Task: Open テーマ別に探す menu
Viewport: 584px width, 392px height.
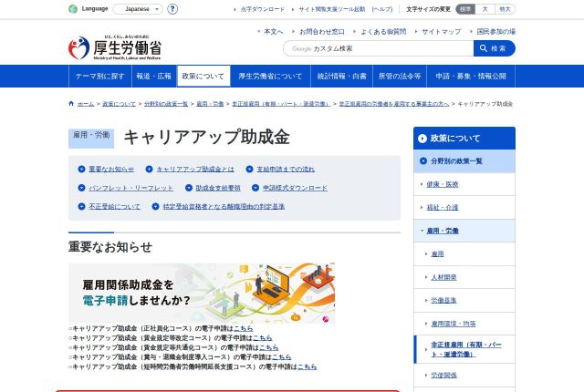Action: pyautogui.click(x=100, y=77)
